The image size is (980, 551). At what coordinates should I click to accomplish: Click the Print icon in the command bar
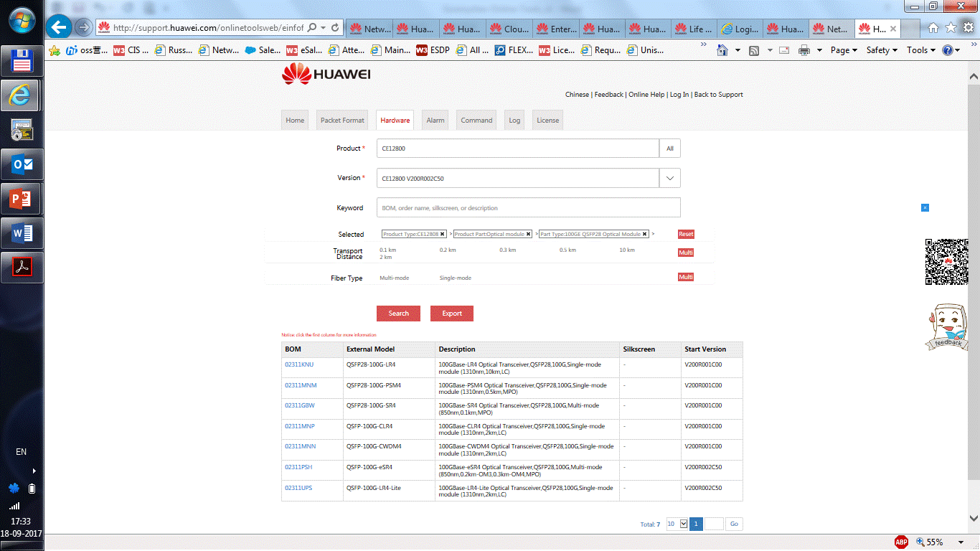coord(804,50)
